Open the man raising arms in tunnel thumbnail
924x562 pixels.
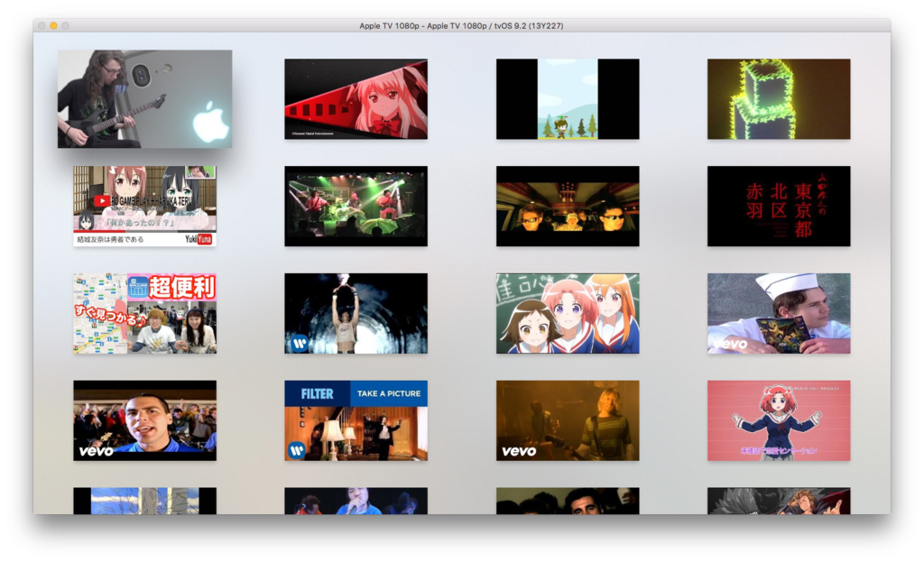tap(356, 313)
